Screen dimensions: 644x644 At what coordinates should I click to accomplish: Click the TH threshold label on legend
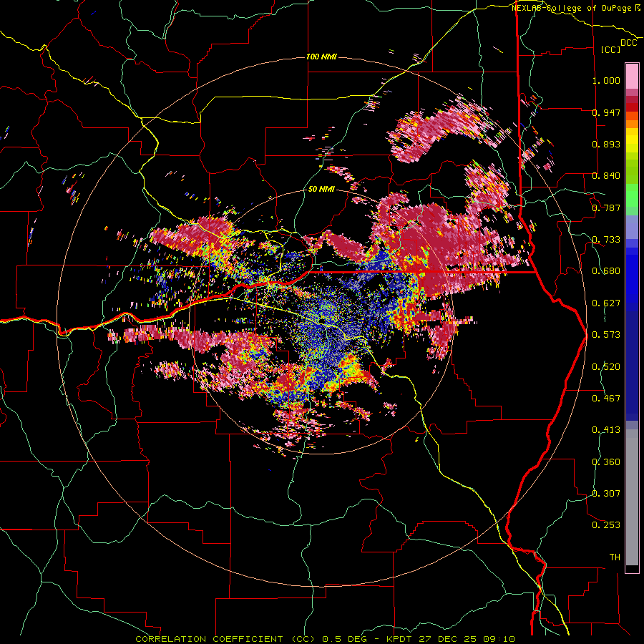615,557
